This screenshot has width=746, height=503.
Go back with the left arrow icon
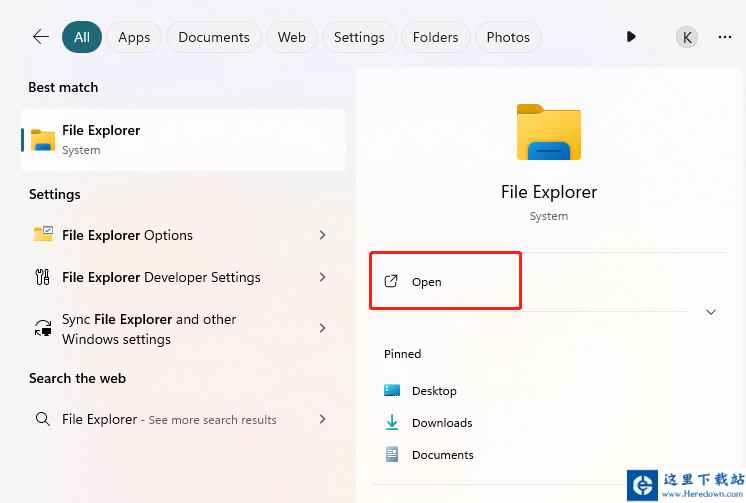click(x=41, y=37)
